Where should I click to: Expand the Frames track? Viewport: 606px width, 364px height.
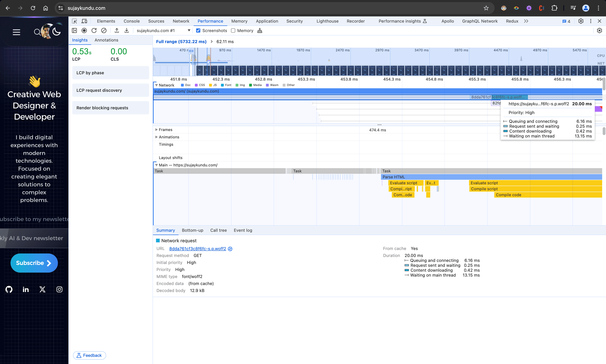157,129
